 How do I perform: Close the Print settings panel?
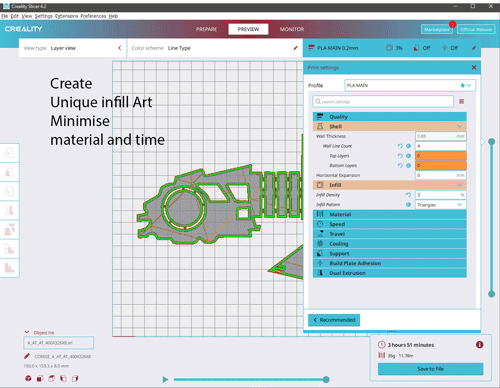(x=474, y=67)
